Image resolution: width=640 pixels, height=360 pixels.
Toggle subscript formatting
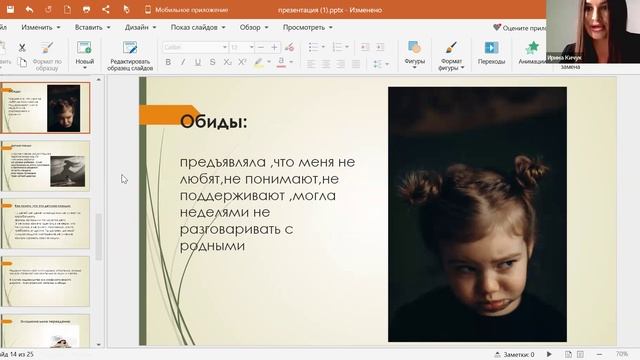[227, 62]
